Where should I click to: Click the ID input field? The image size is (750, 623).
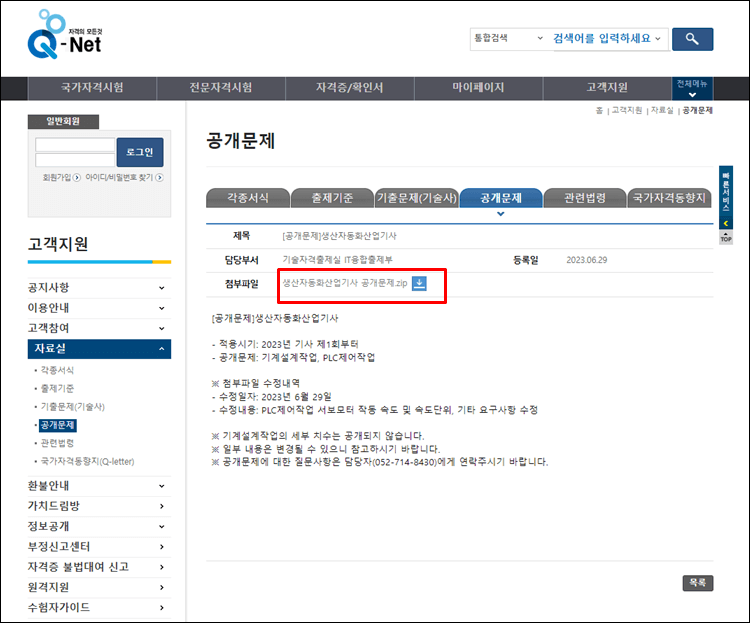pos(75,145)
